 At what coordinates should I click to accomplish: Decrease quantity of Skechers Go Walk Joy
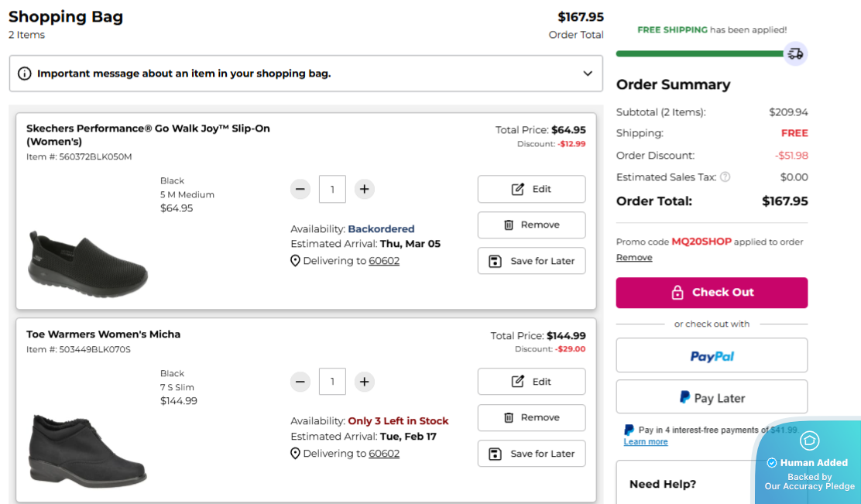coord(301,189)
